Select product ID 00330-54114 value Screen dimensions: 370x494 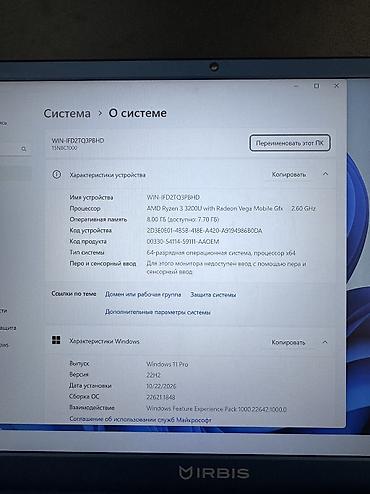183,242
